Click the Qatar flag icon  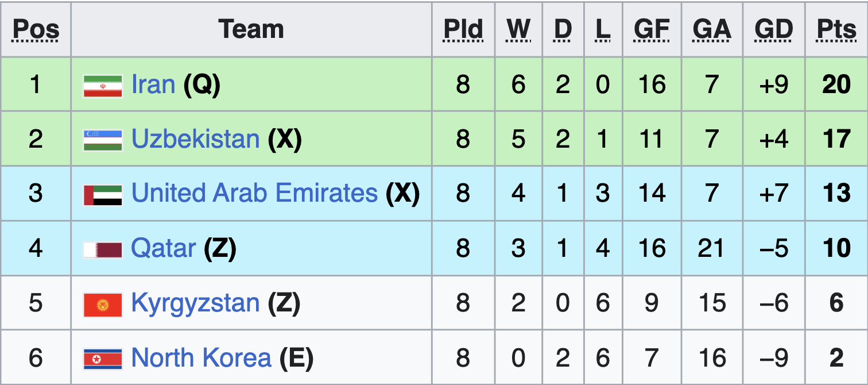[x=103, y=249]
